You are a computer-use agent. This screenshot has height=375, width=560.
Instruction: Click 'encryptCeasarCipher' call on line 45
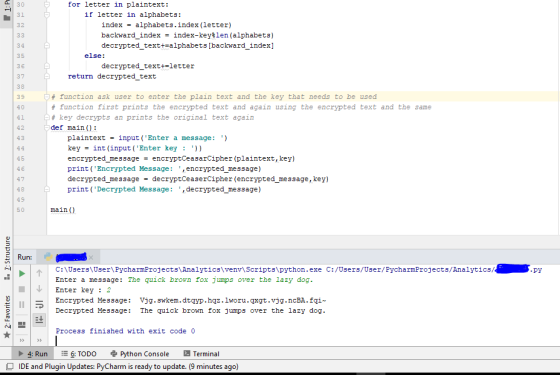pyautogui.click(x=192, y=158)
